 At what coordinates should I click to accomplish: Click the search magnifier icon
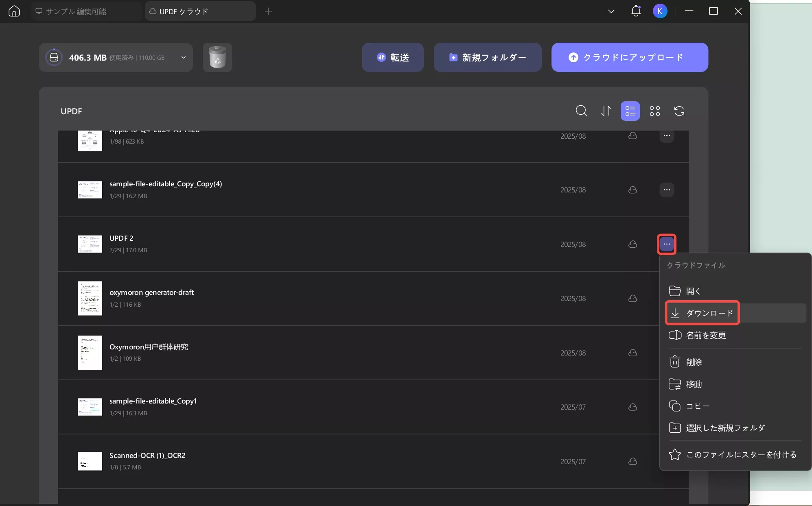point(581,111)
